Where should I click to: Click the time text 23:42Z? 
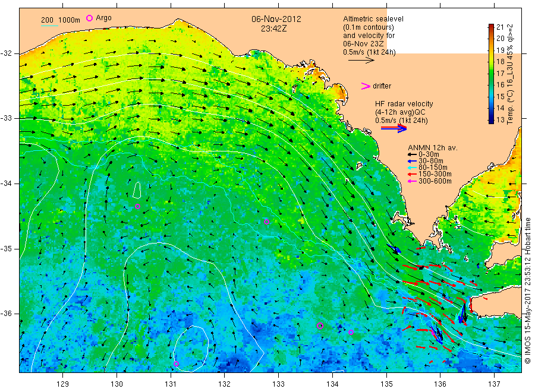[273, 29]
